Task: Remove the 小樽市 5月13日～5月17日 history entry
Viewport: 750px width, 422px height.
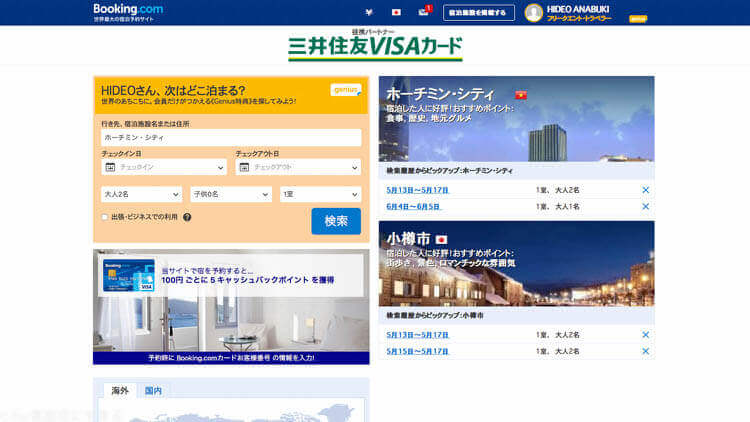Action: click(645, 335)
